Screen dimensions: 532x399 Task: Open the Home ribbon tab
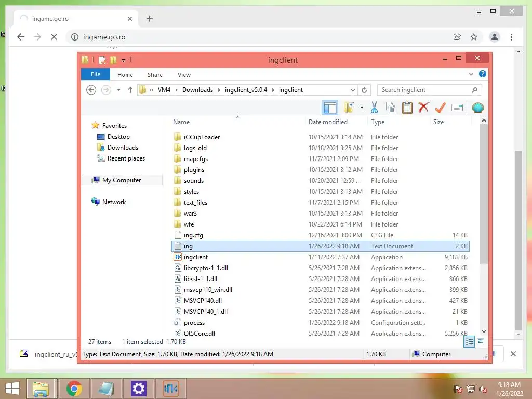[125, 75]
